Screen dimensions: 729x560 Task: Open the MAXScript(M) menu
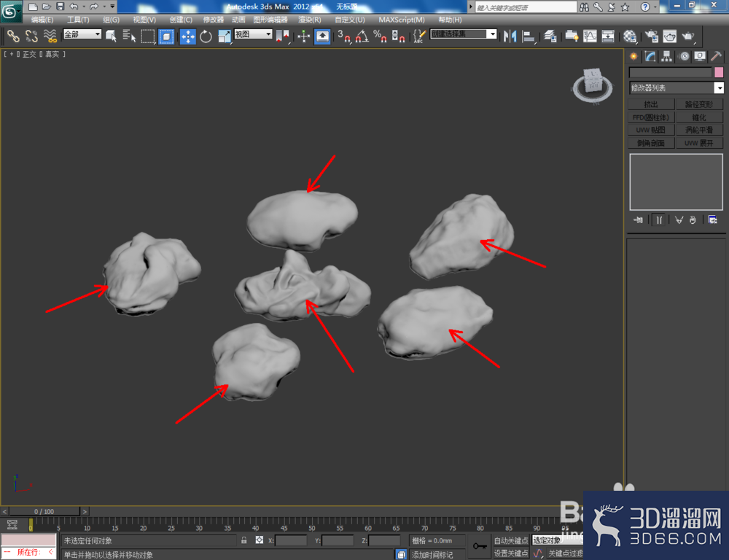pyautogui.click(x=401, y=20)
